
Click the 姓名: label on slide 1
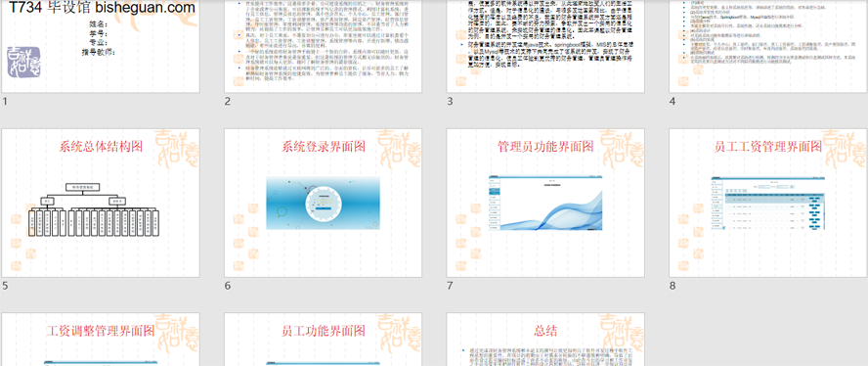click(x=98, y=24)
